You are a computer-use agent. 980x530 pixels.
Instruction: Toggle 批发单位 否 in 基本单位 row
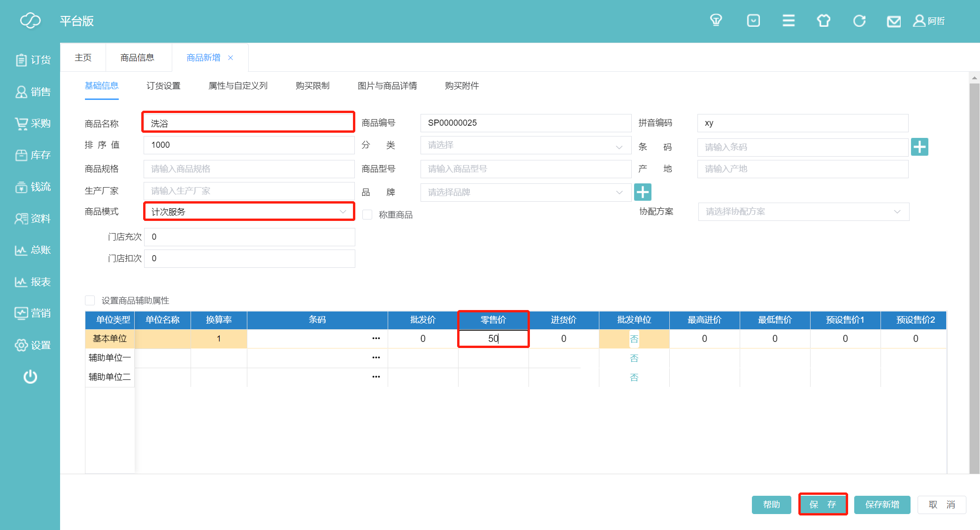(634, 339)
